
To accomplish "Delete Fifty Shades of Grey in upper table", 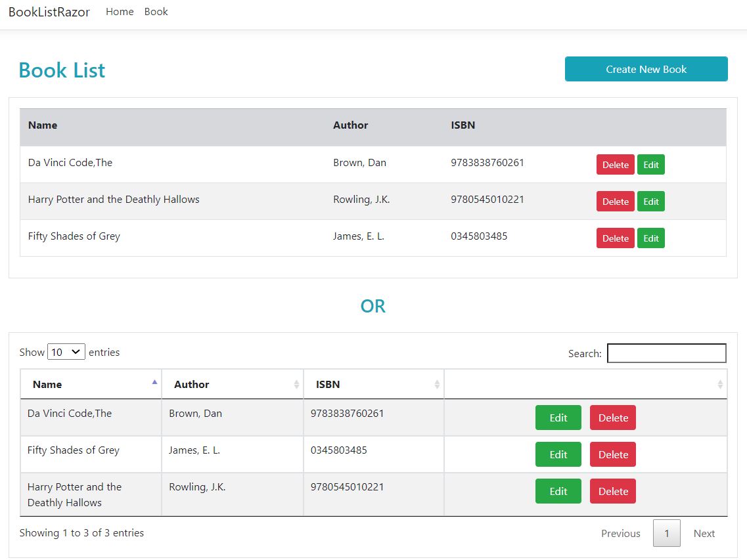I will click(x=615, y=238).
